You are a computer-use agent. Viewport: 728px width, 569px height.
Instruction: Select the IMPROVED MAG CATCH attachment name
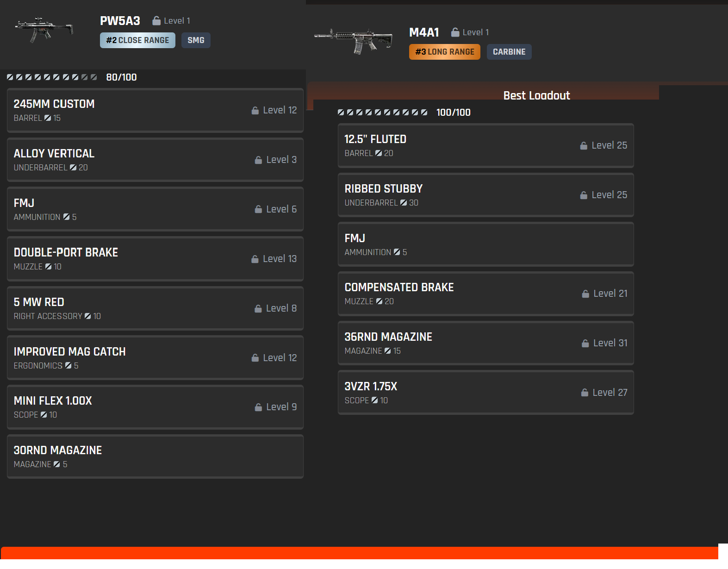point(70,352)
